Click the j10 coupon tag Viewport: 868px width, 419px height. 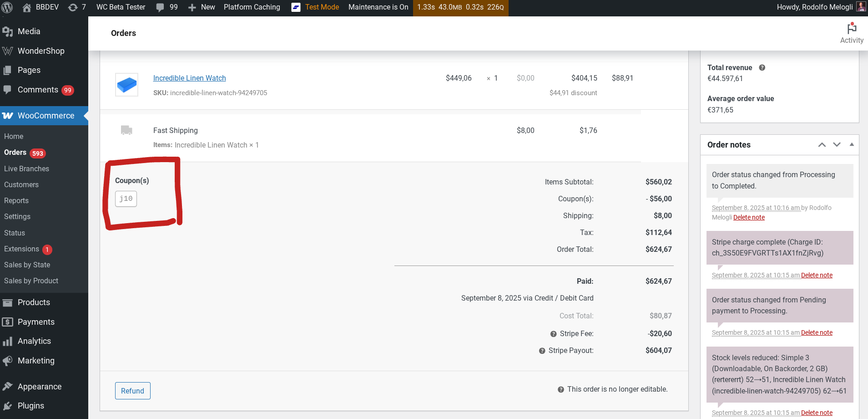pyautogui.click(x=126, y=199)
